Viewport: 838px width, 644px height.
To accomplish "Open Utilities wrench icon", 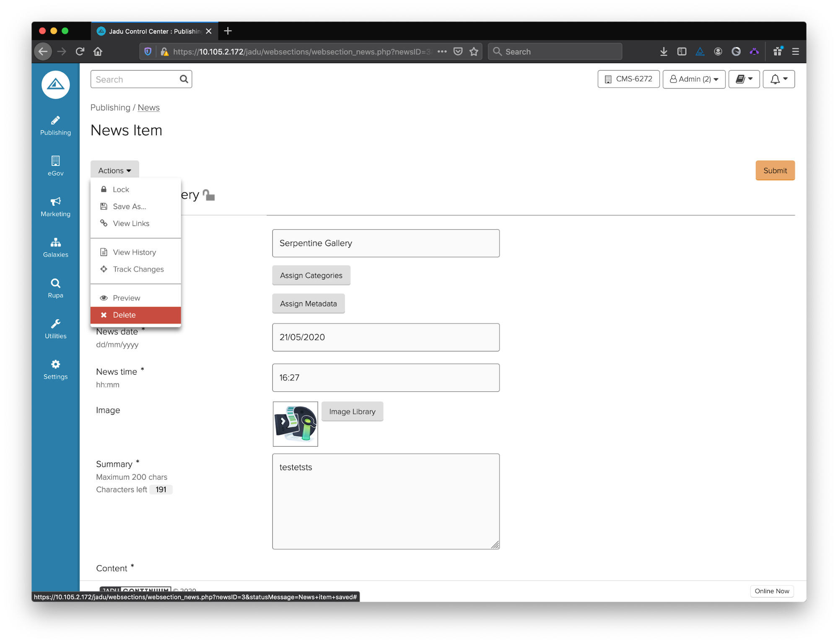I will tap(55, 329).
